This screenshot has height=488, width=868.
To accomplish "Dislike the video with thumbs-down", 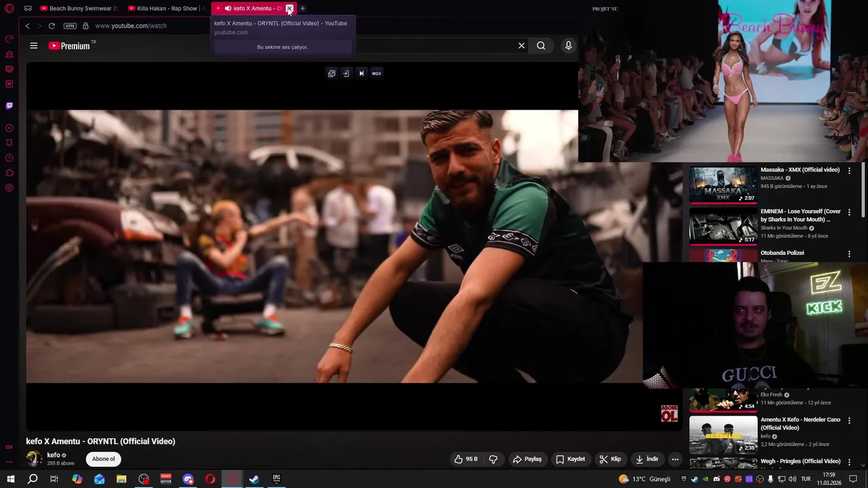I will coord(493,459).
